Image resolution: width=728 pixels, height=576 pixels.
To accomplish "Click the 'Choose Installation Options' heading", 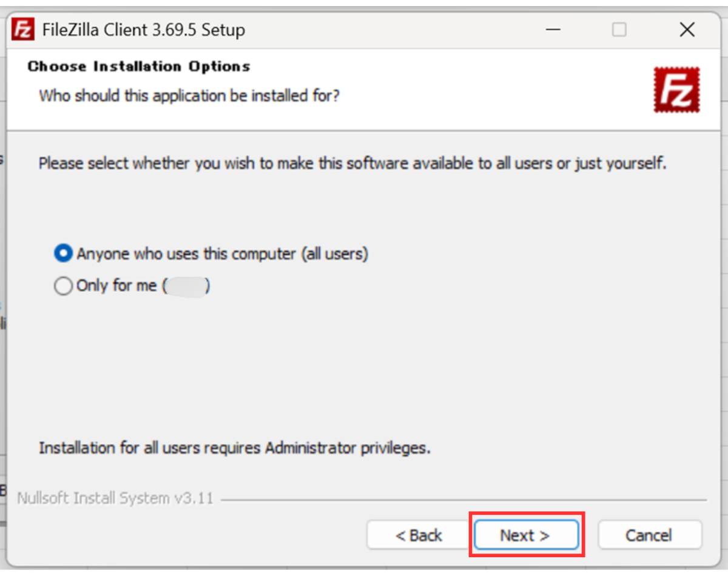I will point(139,67).
